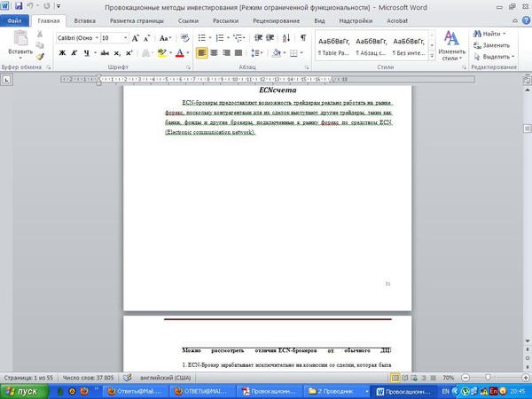Click the Copy icon in clipboard group

click(x=40, y=45)
